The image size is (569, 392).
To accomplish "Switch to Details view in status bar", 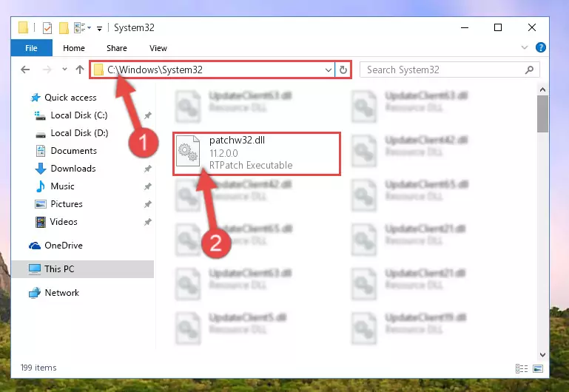I will [x=522, y=369].
